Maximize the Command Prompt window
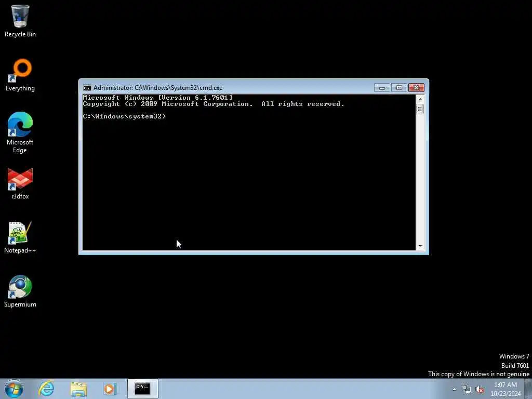This screenshot has height=399, width=532. click(399, 88)
